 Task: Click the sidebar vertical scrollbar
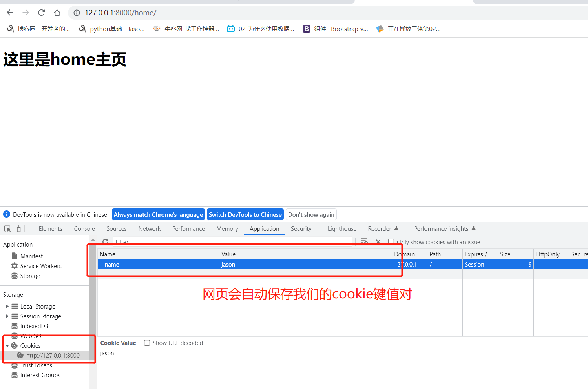pyautogui.click(x=93, y=302)
